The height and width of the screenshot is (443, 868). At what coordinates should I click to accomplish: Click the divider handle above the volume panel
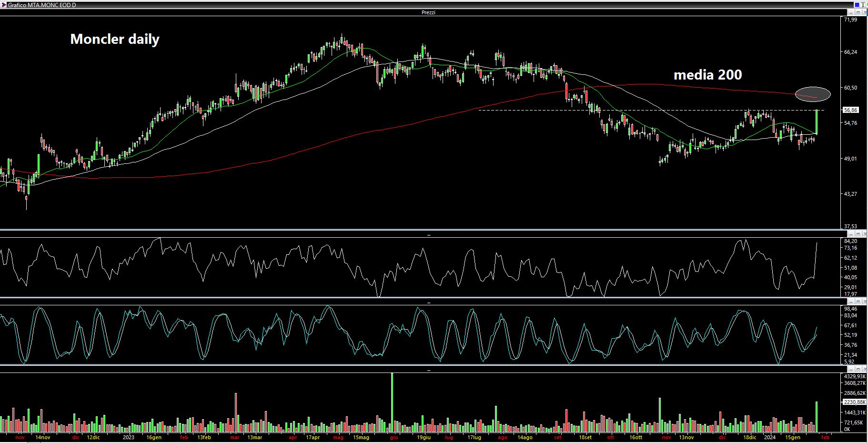click(429, 370)
